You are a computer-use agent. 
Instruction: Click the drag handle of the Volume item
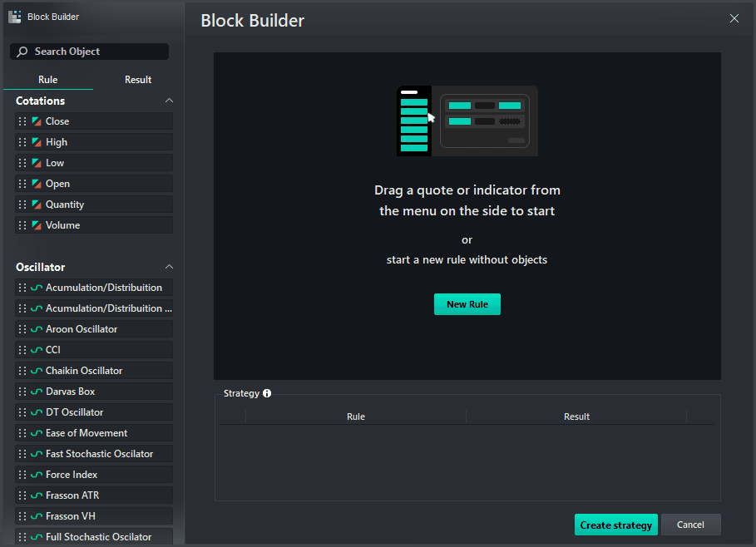[22, 225]
